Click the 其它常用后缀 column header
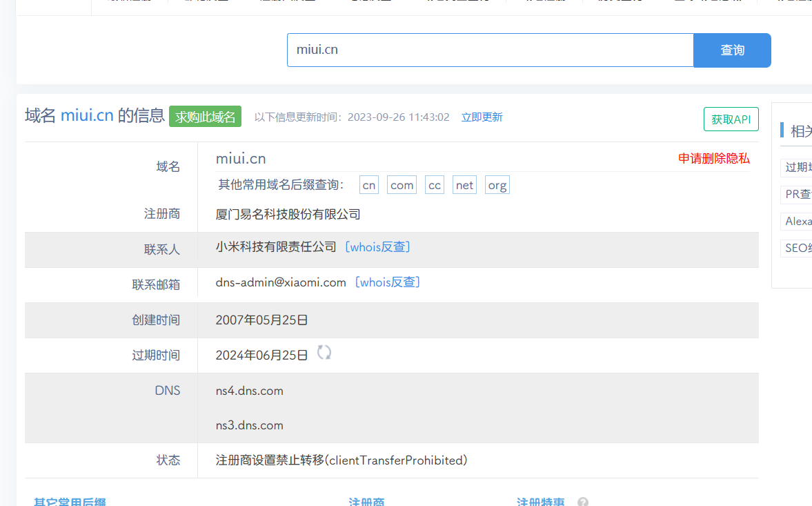The width and height of the screenshot is (812, 506). [x=70, y=501]
